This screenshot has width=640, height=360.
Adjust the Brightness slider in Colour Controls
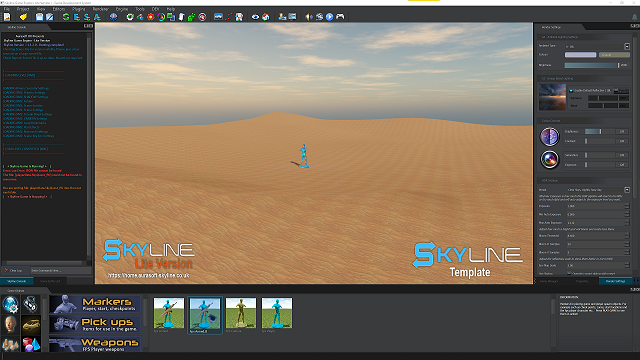pyautogui.click(x=600, y=131)
